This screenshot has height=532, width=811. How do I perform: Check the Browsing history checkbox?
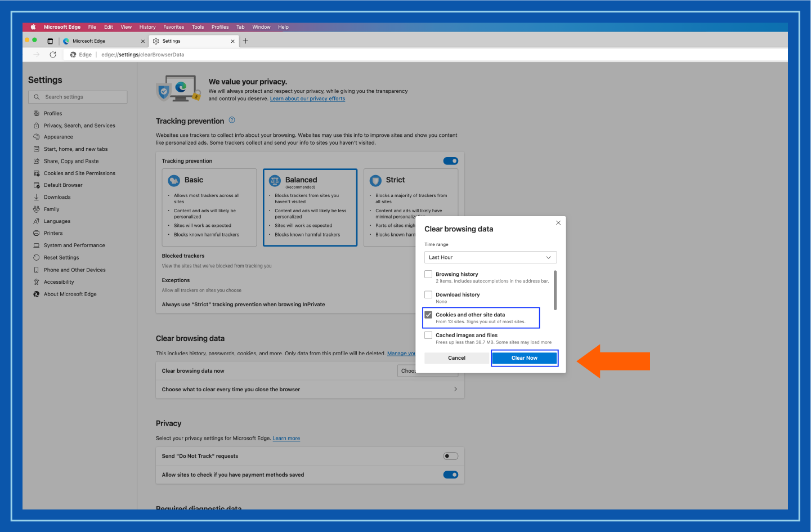pyautogui.click(x=428, y=274)
